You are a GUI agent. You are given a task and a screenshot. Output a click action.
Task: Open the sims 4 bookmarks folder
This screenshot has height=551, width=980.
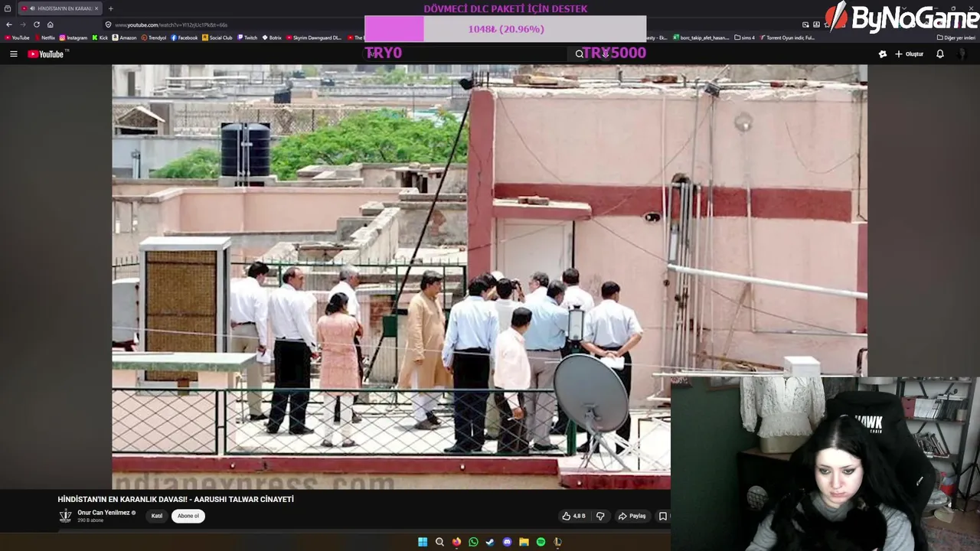click(744, 37)
